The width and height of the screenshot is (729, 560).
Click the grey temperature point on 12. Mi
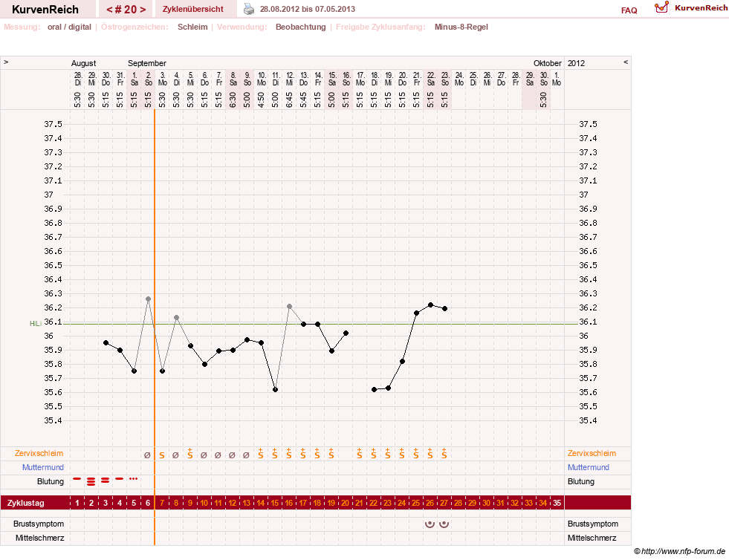[x=289, y=306]
